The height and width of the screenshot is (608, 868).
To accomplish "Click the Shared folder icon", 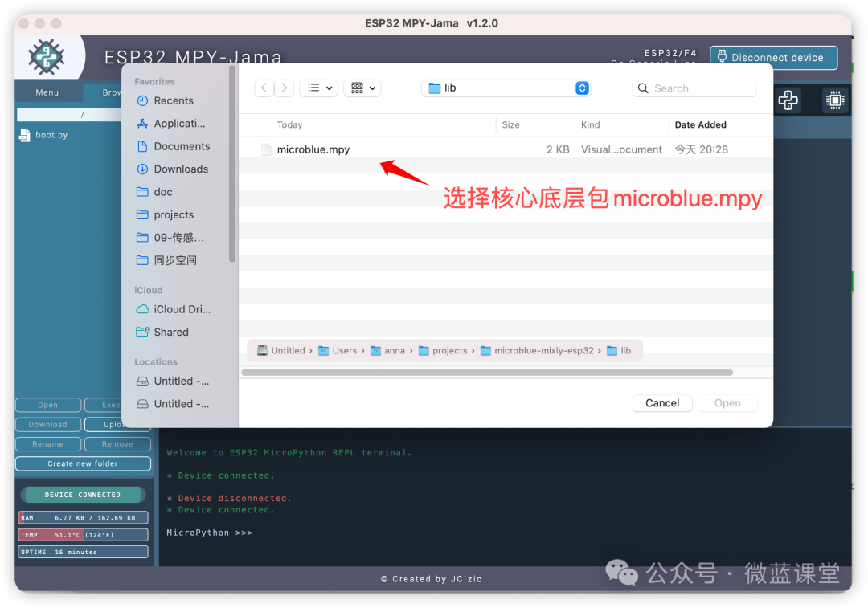I will (x=142, y=332).
